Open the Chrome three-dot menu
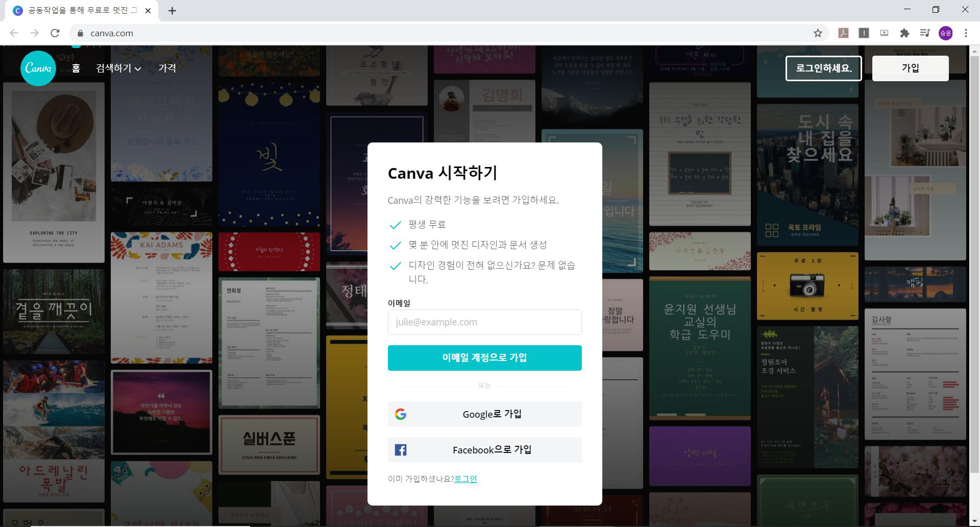The height and width of the screenshot is (527, 980). tap(966, 33)
